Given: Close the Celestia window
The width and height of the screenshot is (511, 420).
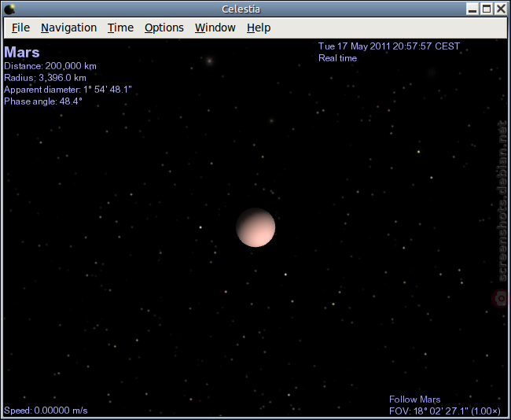Looking at the screenshot, I should (501, 9).
